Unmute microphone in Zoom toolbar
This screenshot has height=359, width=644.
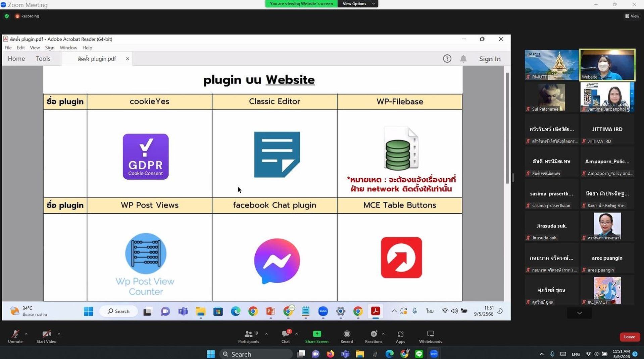click(15, 336)
